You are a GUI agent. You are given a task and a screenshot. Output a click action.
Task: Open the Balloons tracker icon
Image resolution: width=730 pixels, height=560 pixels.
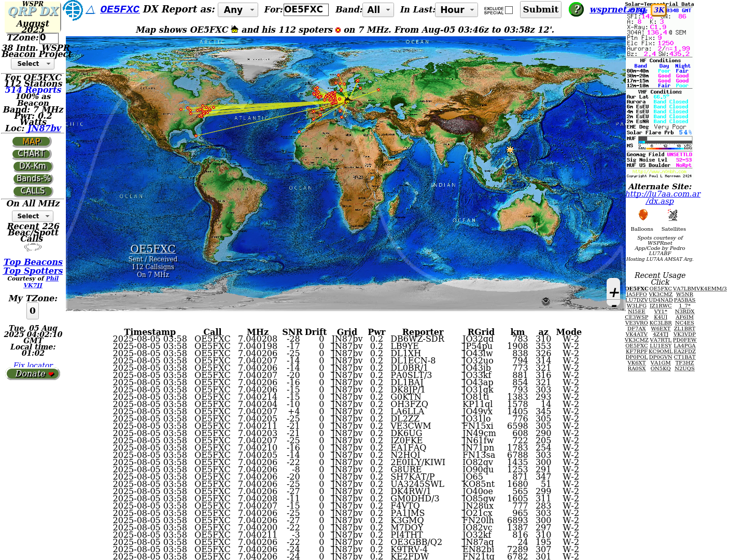tap(642, 215)
